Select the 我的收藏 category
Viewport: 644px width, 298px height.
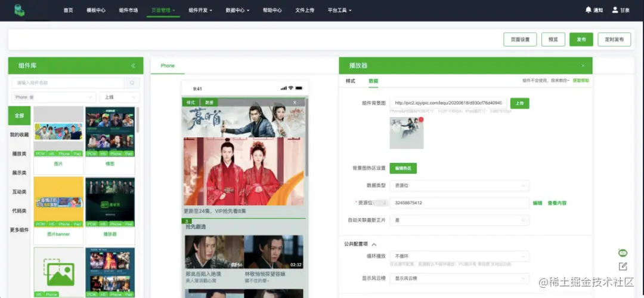pos(19,134)
